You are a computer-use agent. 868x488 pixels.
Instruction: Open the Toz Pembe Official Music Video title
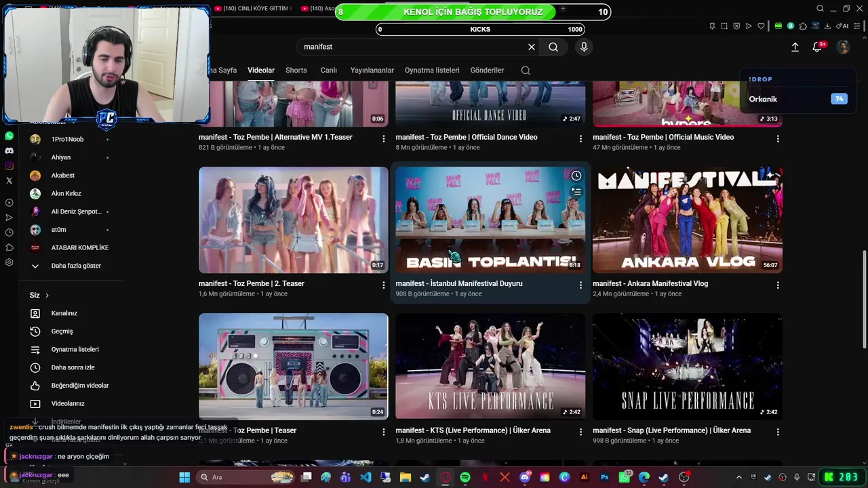pos(663,137)
